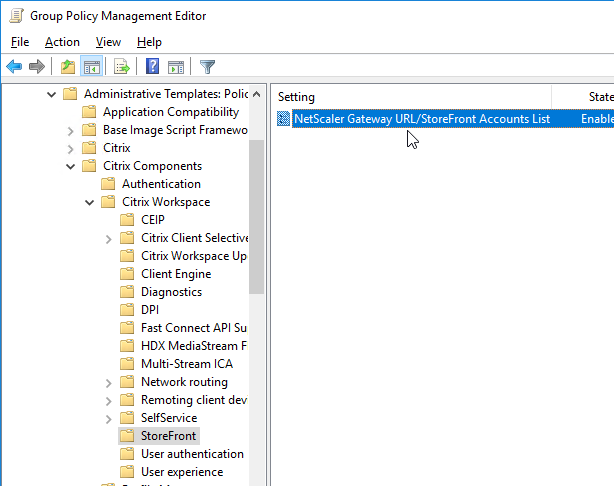Viewport: 614px width, 486px height.
Task: Select Fast Connect API Support folder
Action: 194,328
